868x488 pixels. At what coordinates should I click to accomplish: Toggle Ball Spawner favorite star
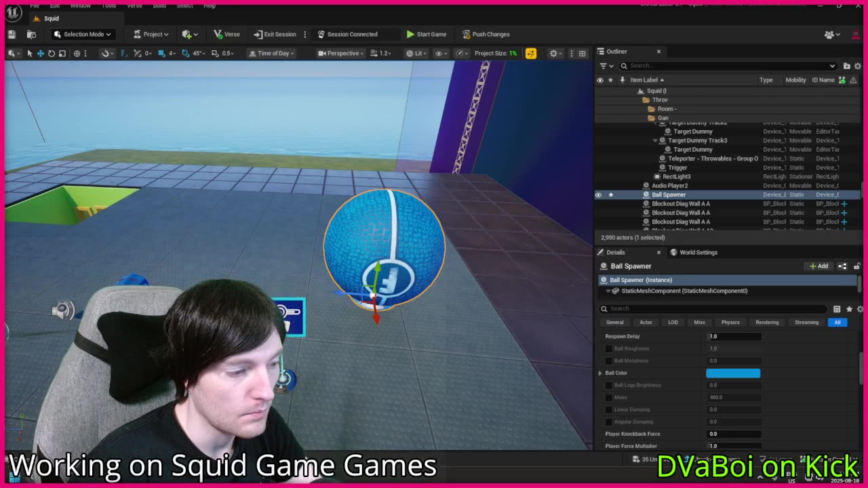click(x=610, y=195)
